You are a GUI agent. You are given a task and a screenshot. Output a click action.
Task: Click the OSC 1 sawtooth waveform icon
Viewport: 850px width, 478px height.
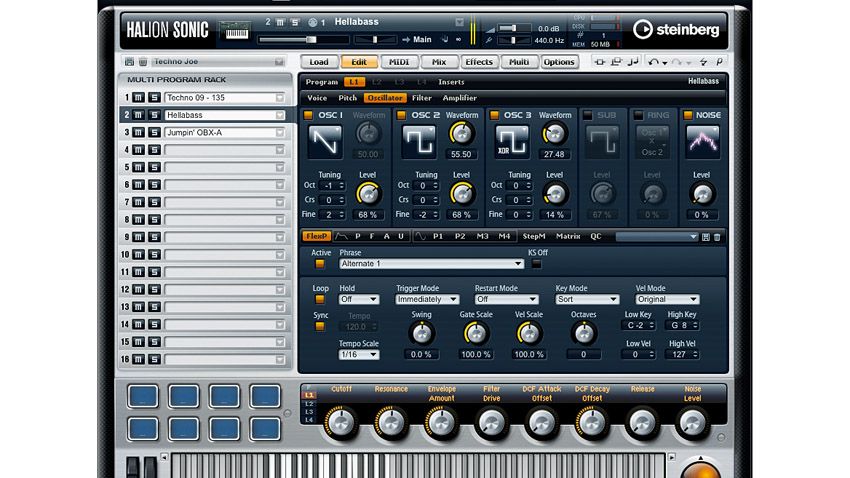pos(325,141)
